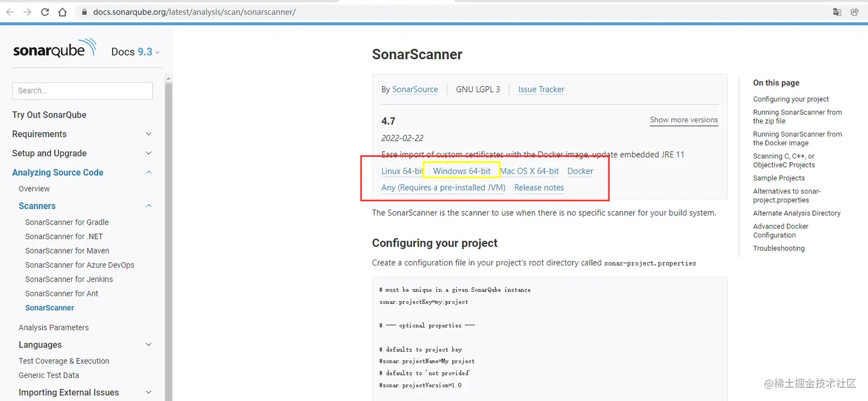Click the sidebar Search box
Image resolution: width=868 pixels, height=401 pixels.
coord(82,91)
